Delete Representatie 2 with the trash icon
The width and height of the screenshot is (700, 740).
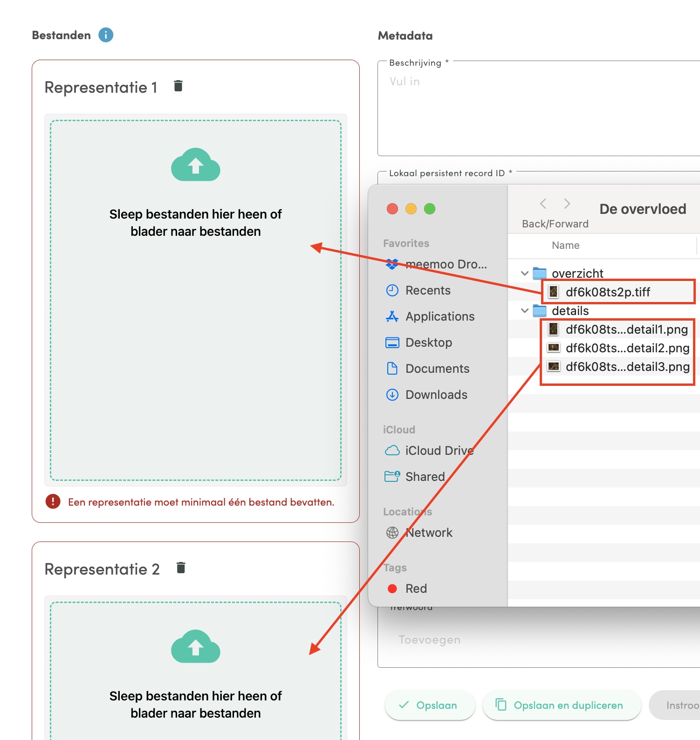[181, 568]
